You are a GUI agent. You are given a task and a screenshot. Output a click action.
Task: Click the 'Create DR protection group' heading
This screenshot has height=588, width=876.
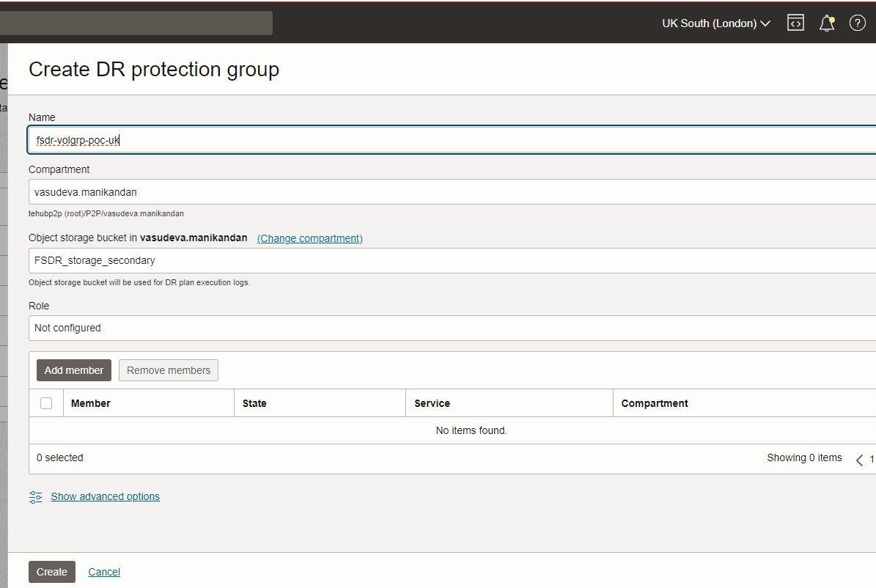[x=154, y=70]
